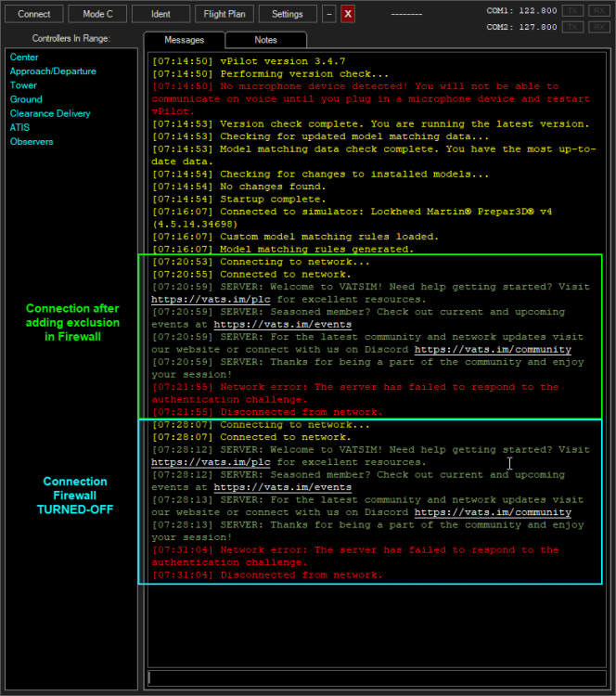Expand the ATIS controllers group
The height and width of the screenshot is (696, 616).
(19, 127)
